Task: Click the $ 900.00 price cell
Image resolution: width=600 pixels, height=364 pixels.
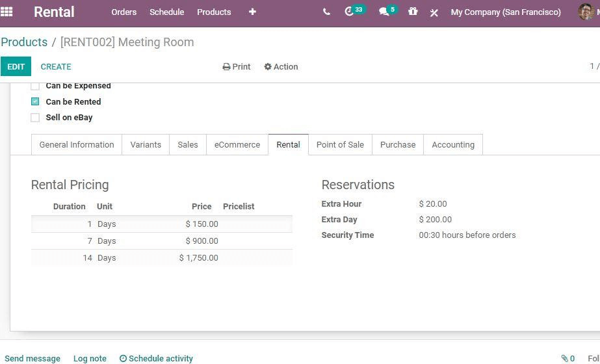Action: (202, 240)
